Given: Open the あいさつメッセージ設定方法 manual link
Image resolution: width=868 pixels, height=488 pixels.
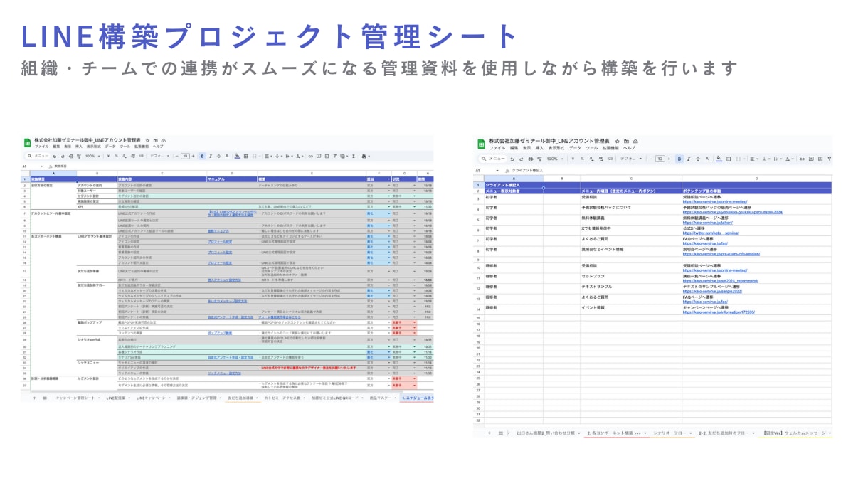Looking at the screenshot, I should coord(228,301).
